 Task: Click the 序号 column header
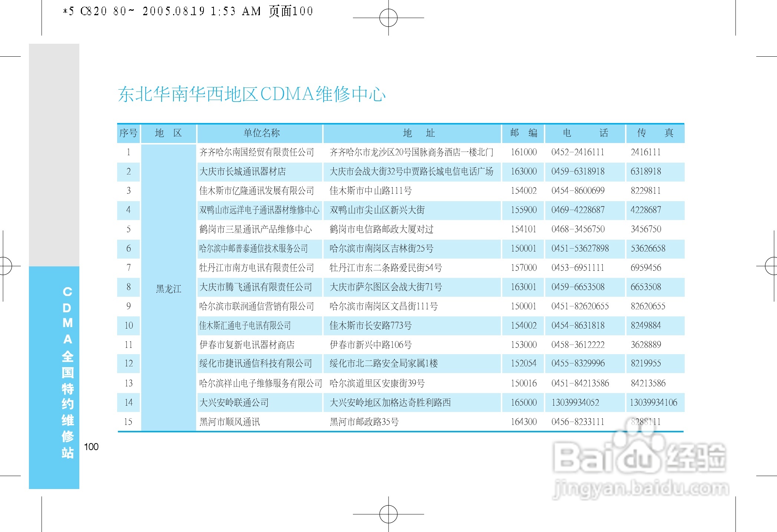pyautogui.click(x=128, y=133)
